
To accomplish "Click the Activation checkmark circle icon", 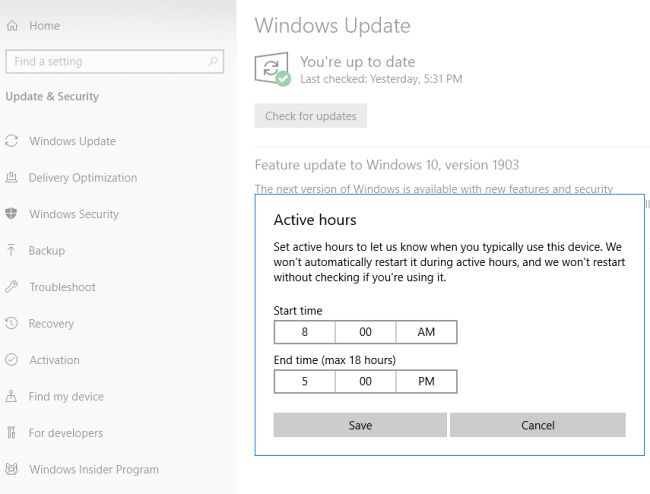I will (x=12, y=360).
